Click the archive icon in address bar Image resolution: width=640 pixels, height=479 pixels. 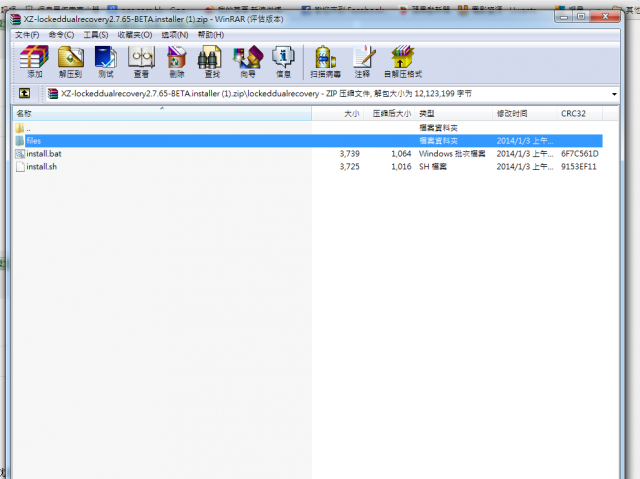53,94
